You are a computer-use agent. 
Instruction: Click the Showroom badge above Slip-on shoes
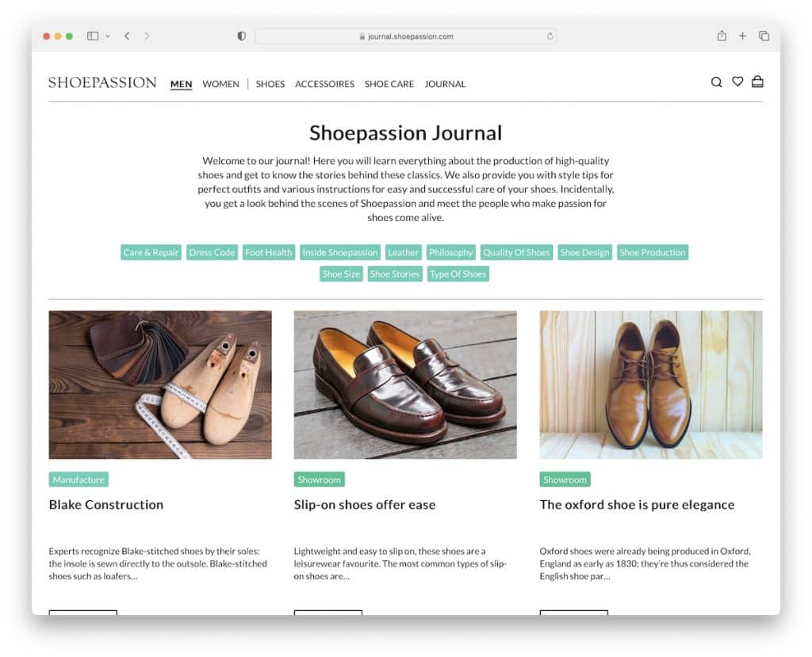[x=319, y=479]
